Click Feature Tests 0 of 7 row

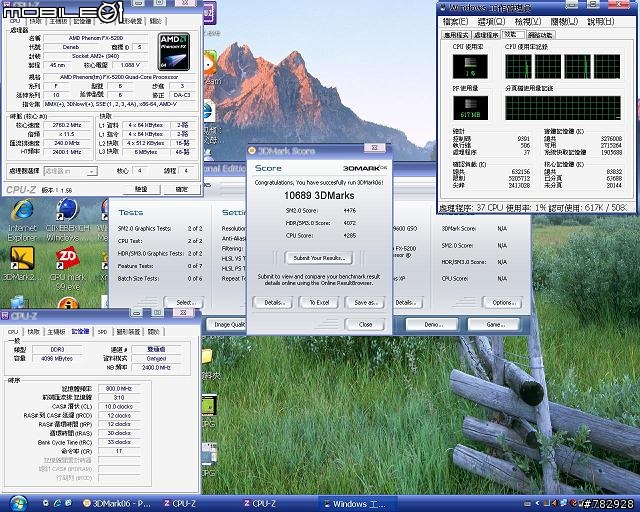[160, 266]
